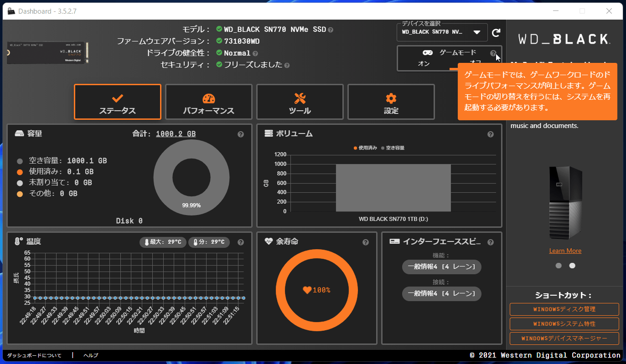Open WINDOWSデバイスマネージャー shortcut
This screenshot has height=364, width=626.
[x=564, y=338]
